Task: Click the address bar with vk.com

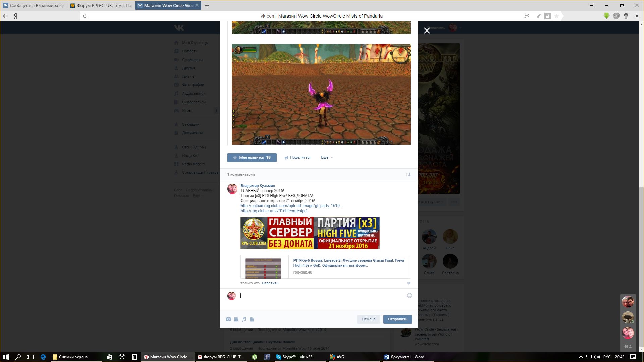Action: click(x=321, y=16)
